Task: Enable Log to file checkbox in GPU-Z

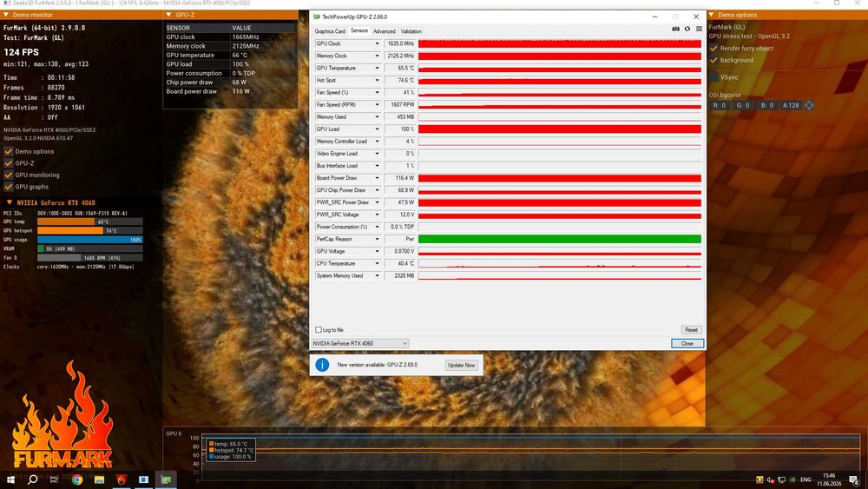Action: point(319,329)
